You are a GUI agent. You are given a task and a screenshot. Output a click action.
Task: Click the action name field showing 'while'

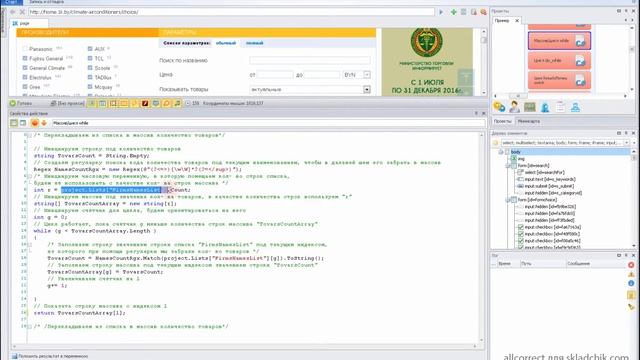coord(268,123)
